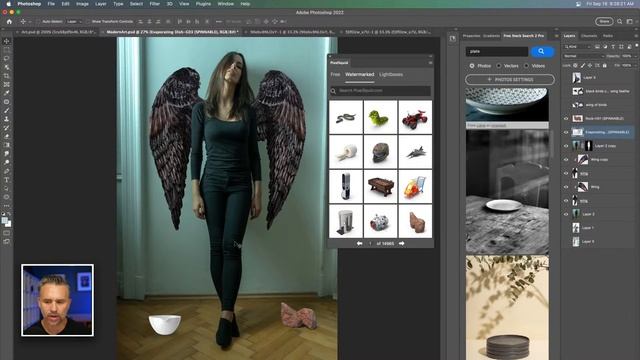Select the Eyedropper tool
Screen dimensions: 640x360
click(7, 93)
